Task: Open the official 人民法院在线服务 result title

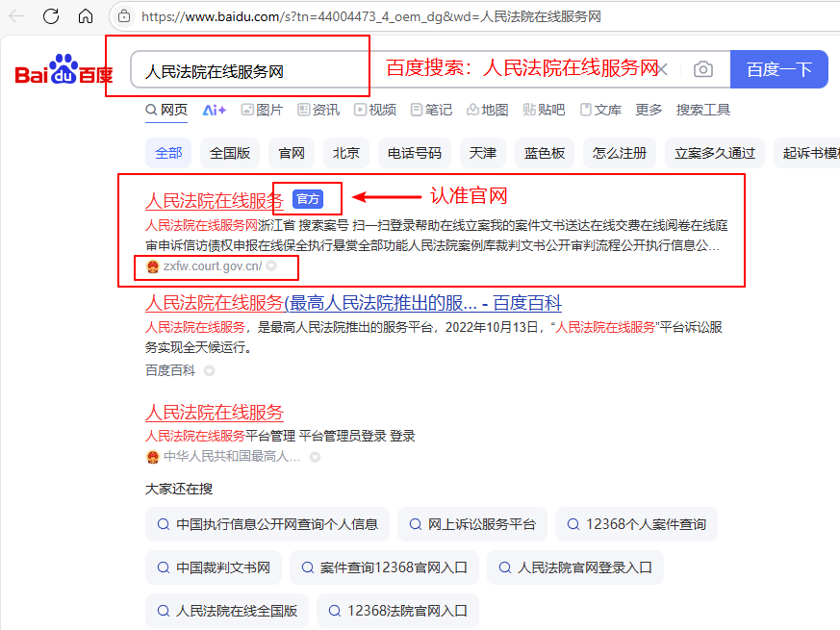Action: point(215,200)
